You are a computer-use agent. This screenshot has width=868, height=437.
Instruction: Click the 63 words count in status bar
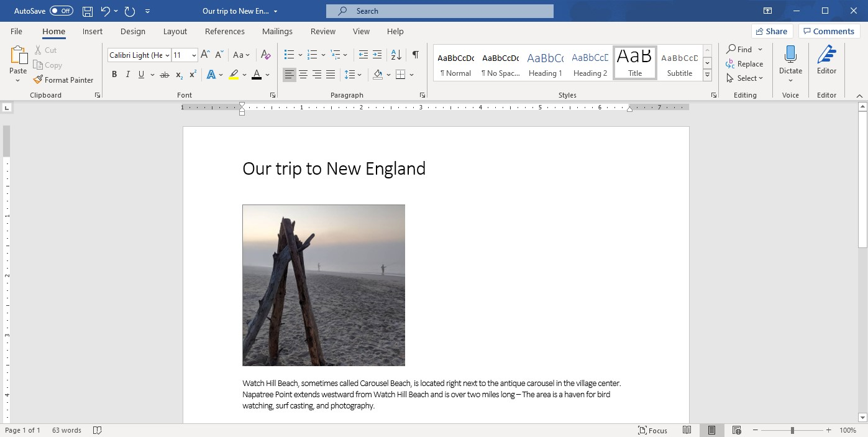[66, 430]
